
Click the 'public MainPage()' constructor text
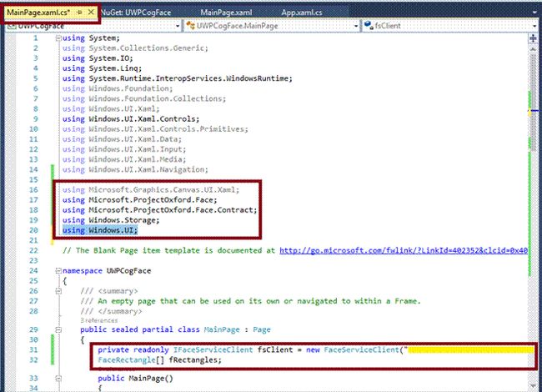tap(135, 379)
